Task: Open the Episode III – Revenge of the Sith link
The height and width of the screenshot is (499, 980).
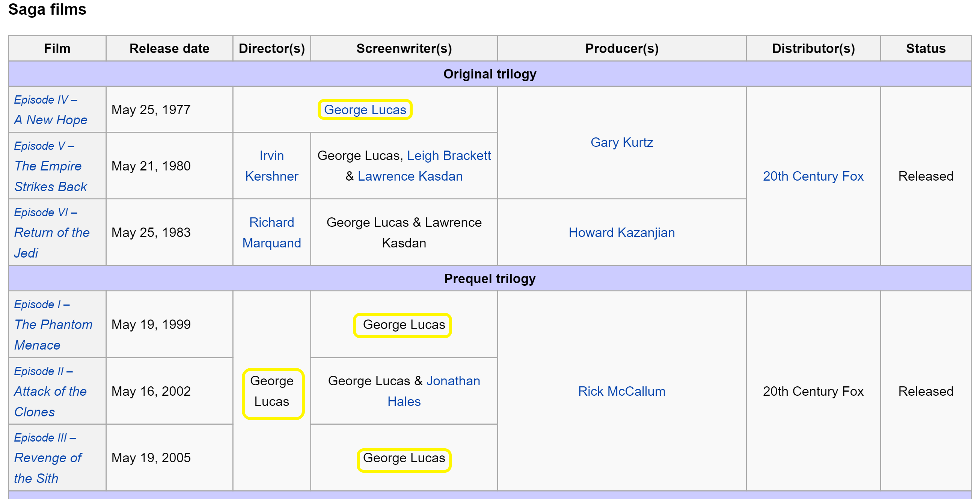Action: pyautogui.click(x=48, y=458)
